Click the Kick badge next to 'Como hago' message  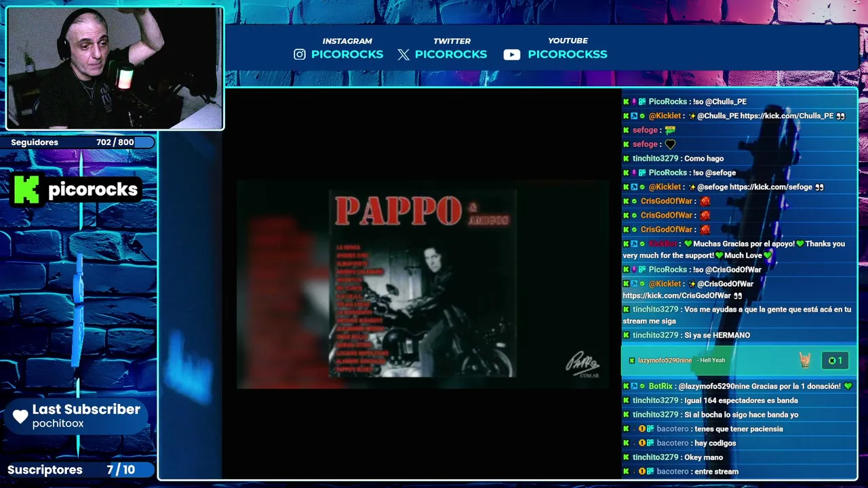[627, 159]
